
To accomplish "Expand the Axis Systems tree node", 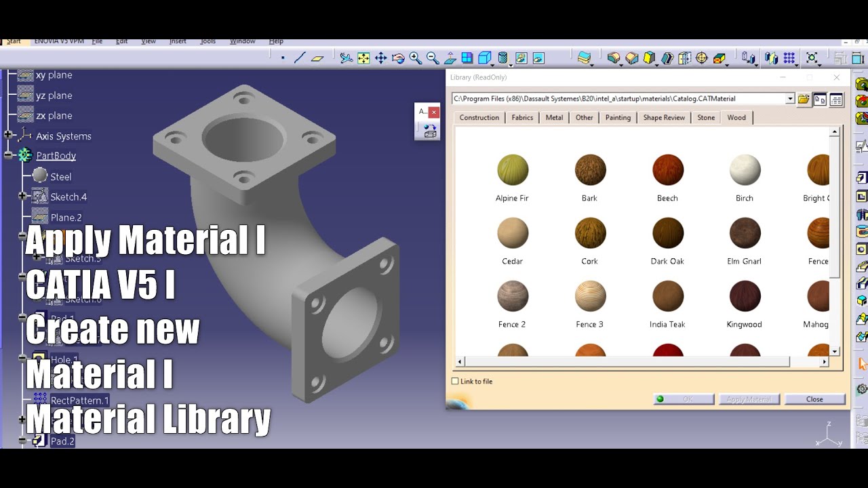I will click(x=9, y=136).
